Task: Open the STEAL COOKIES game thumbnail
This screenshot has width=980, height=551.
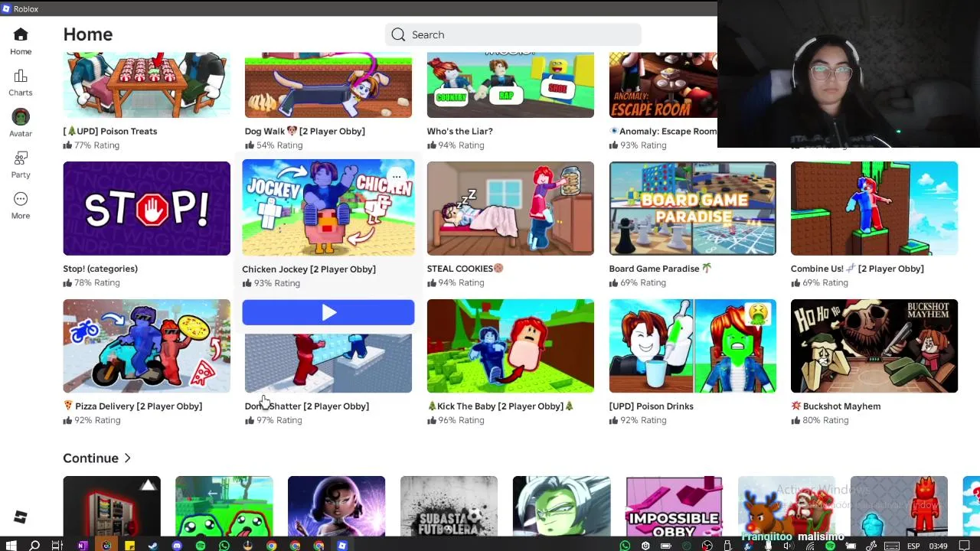Action: [510, 208]
